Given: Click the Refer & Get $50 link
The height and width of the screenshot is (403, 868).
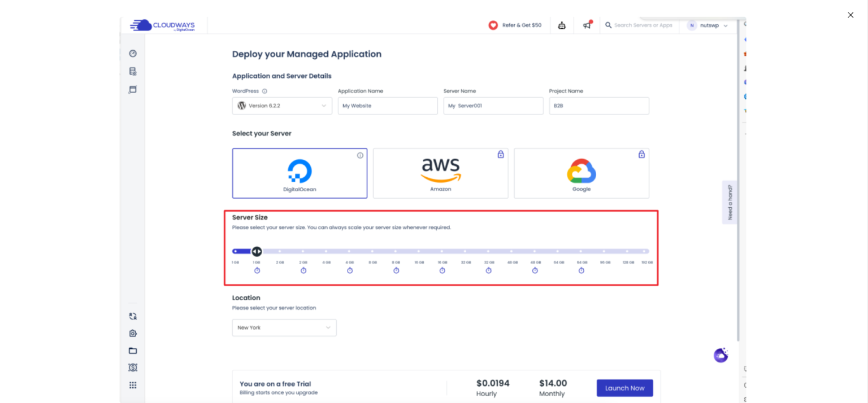Looking at the screenshot, I should click(x=515, y=25).
